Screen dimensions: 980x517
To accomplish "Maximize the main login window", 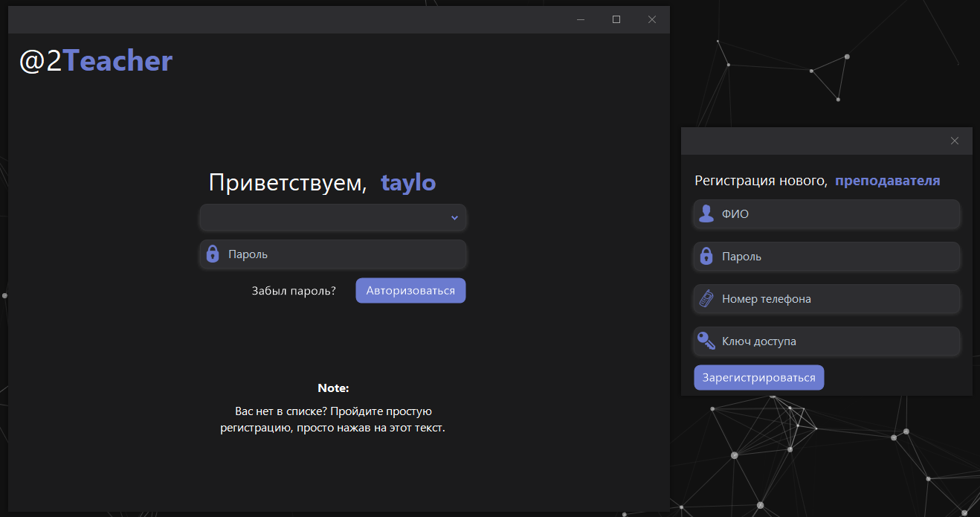I will pos(616,19).
